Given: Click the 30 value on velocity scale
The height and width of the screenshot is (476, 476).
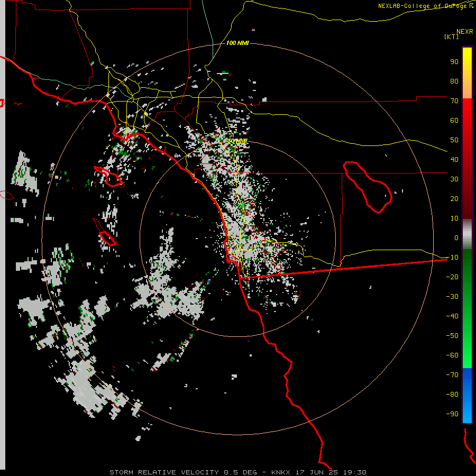Looking at the screenshot, I should [454, 179].
